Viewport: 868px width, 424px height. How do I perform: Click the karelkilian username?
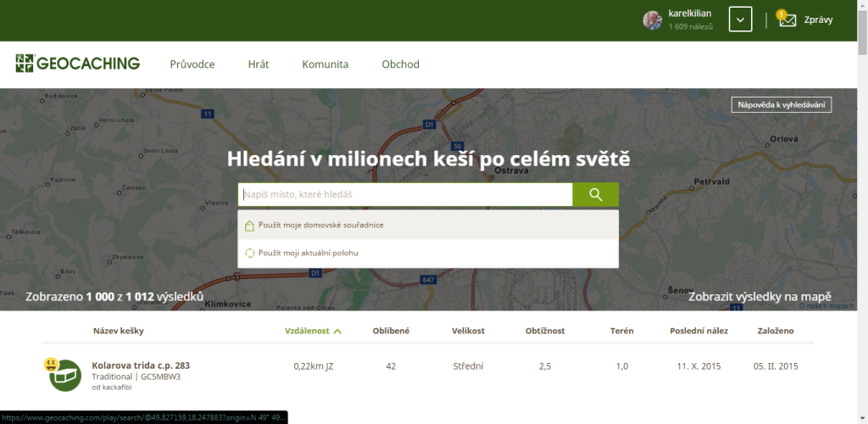pyautogui.click(x=690, y=14)
